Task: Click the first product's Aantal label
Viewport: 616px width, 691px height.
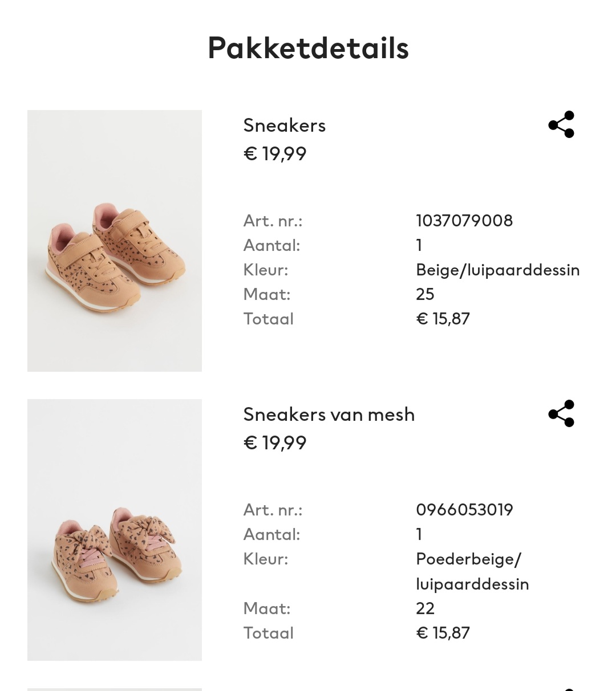Action: click(x=271, y=245)
